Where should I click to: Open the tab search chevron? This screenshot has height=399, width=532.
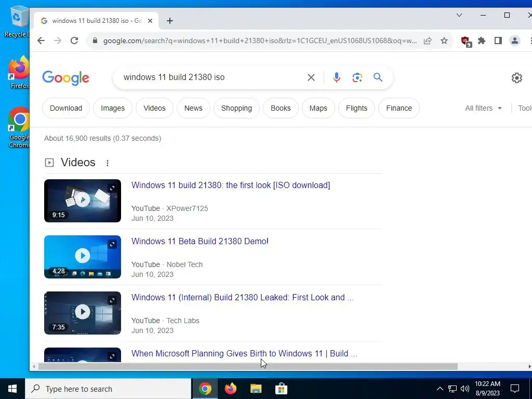coord(459,15)
